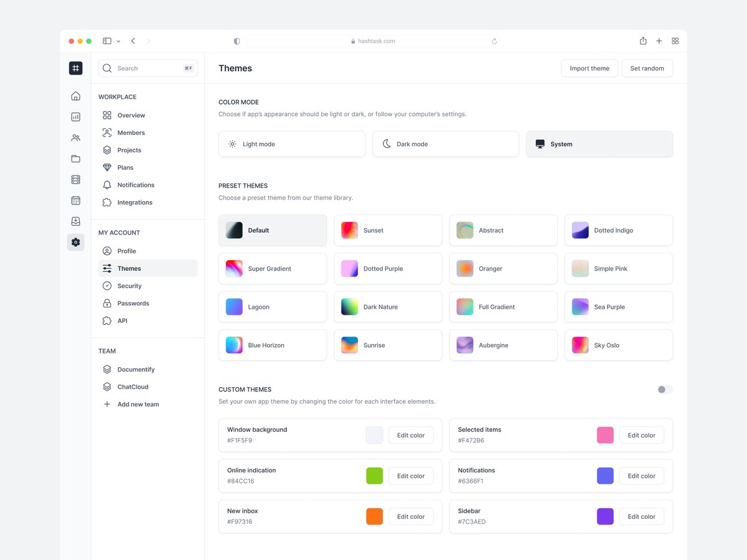747x560 pixels.
Task: Open the ChatCloud team
Action: [148, 386]
